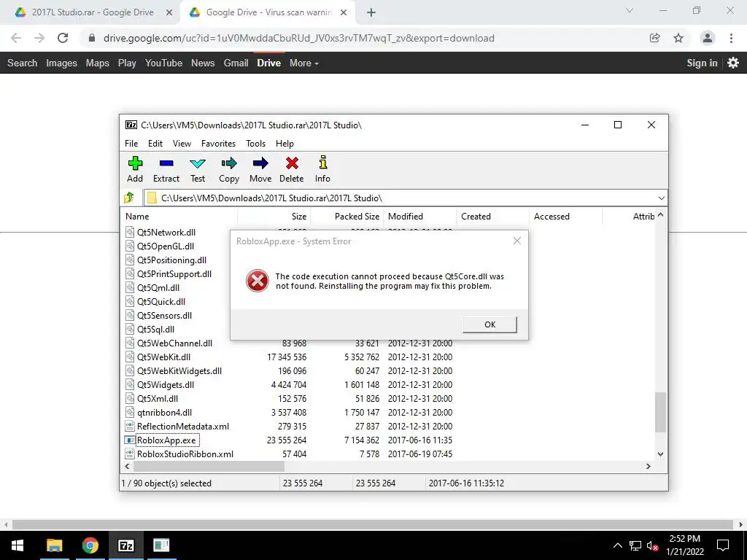
Task: Select the Qt5Xml.dll file
Action: 158,398
